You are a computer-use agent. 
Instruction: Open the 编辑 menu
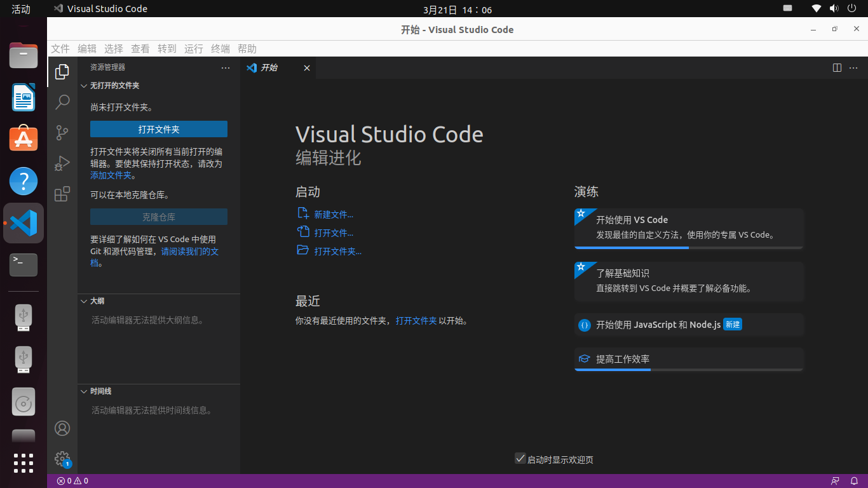pyautogui.click(x=87, y=49)
